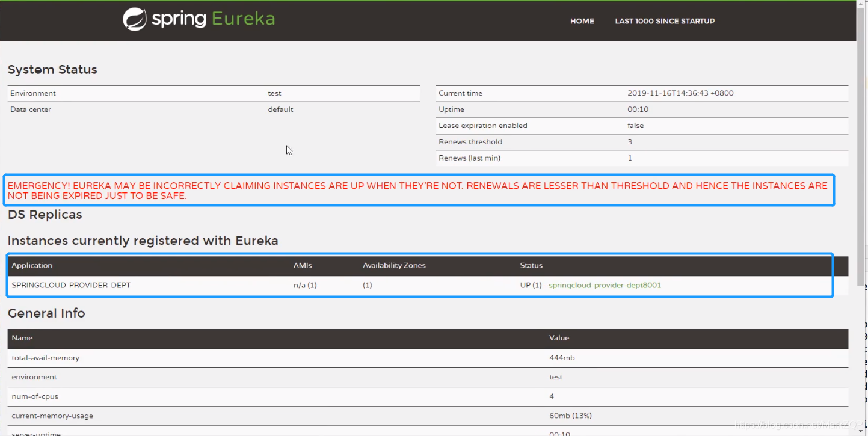
Task: Open the HOME navigation item
Action: point(582,21)
